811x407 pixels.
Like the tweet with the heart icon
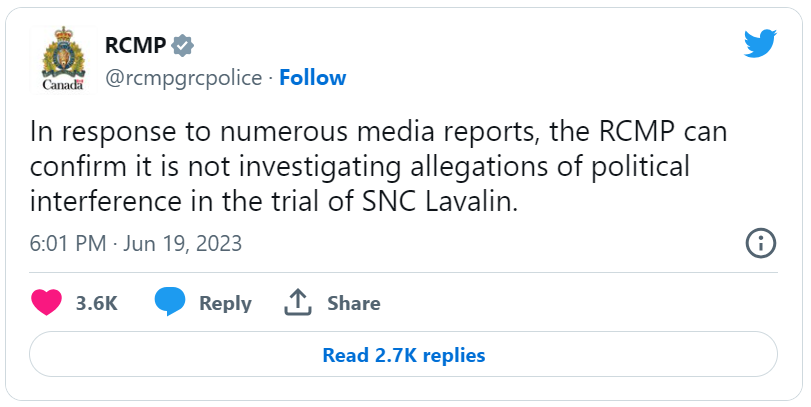(46, 303)
